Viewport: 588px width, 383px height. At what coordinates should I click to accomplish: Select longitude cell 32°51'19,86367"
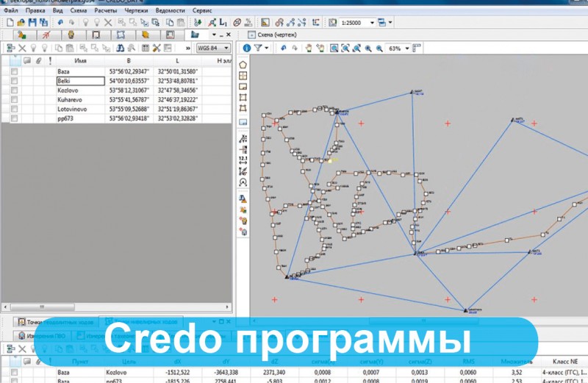pyautogui.click(x=177, y=109)
